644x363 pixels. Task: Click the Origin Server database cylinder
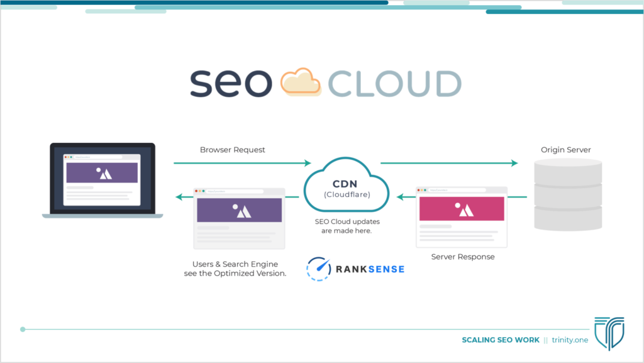[x=568, y=194]
